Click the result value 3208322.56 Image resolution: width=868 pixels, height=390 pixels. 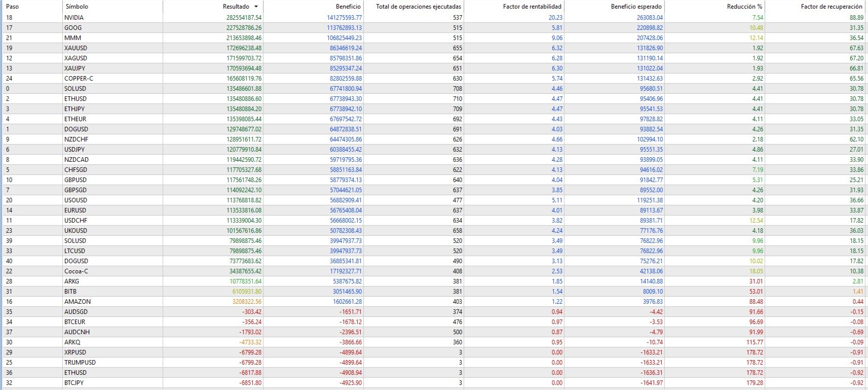[x=247, y=301]
